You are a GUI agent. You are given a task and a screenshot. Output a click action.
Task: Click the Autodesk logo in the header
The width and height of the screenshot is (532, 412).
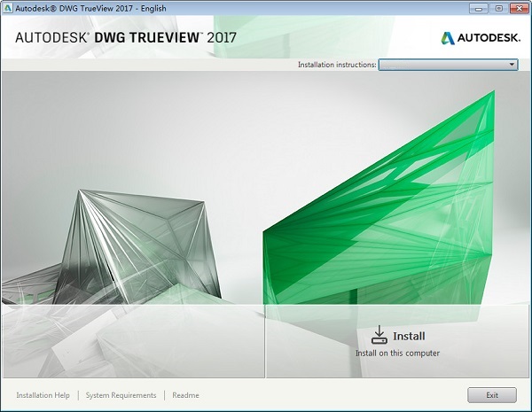point(478,37)
